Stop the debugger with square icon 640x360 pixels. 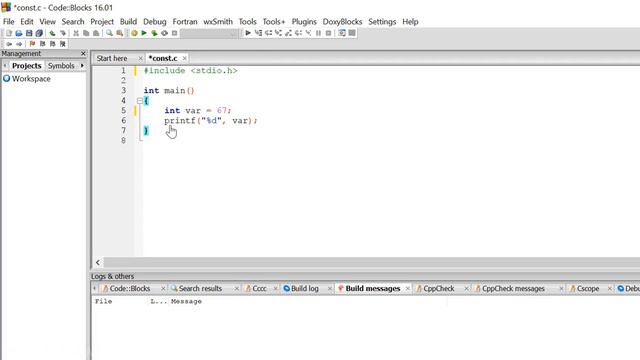(329, 33)
